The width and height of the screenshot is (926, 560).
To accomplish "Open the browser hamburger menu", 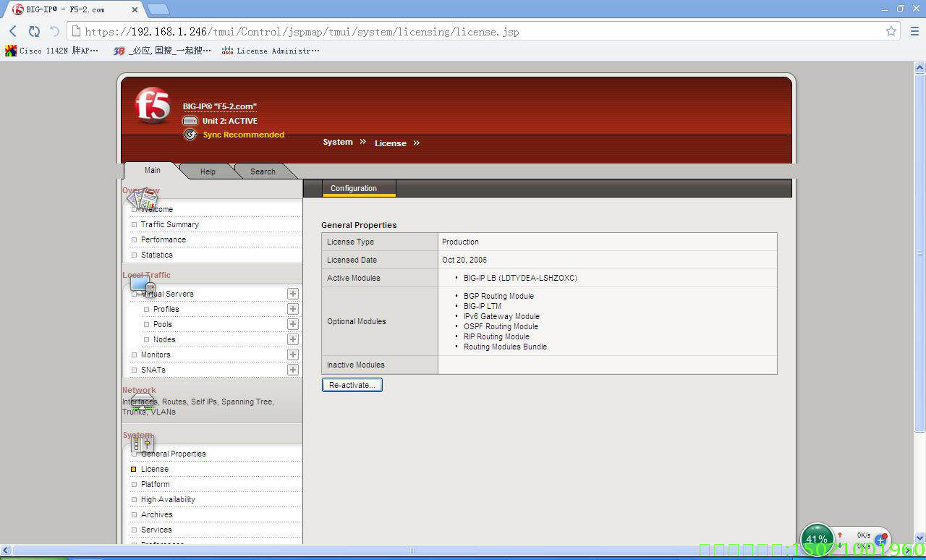I will (914, 31).
